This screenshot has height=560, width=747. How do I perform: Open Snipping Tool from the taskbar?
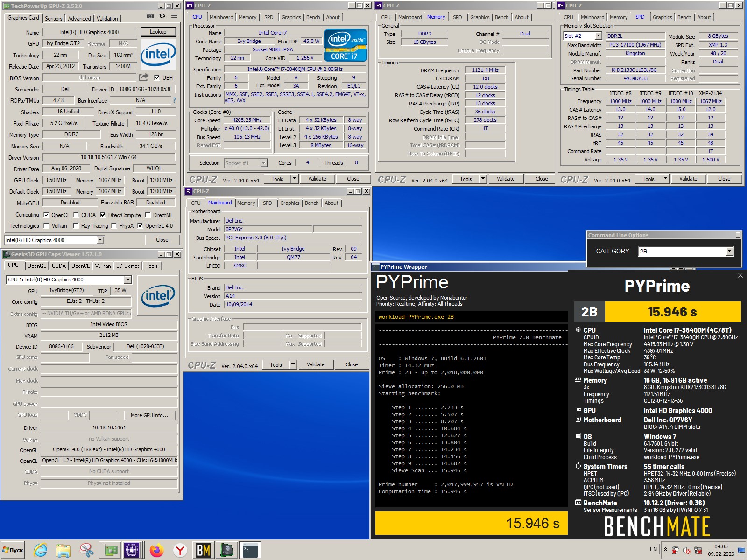click(x=87, y=551)
